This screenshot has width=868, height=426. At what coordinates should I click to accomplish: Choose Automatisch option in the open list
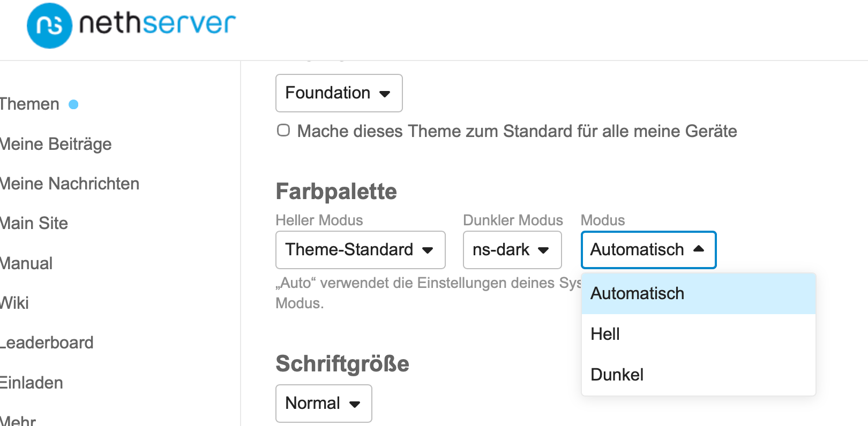coord(699,293)
